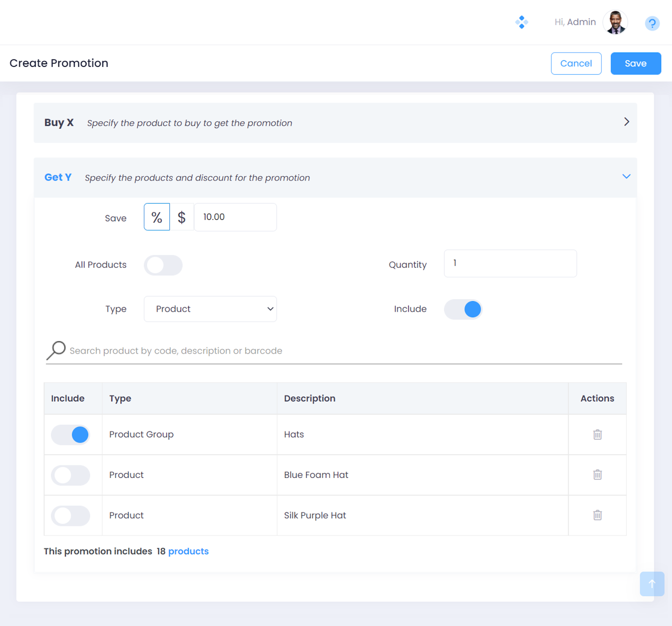This screenshot has width=672, height=626.
Task: Click the search magnifier icon
Action: pos(56,350)
